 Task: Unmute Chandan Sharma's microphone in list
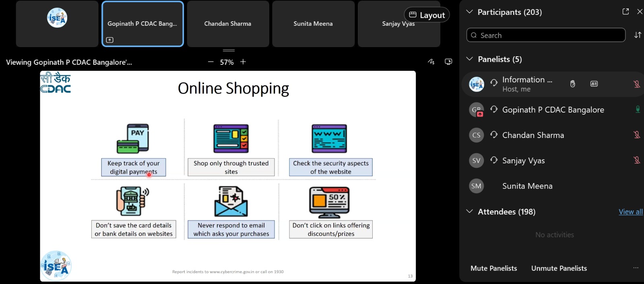(x=637, y=135)
